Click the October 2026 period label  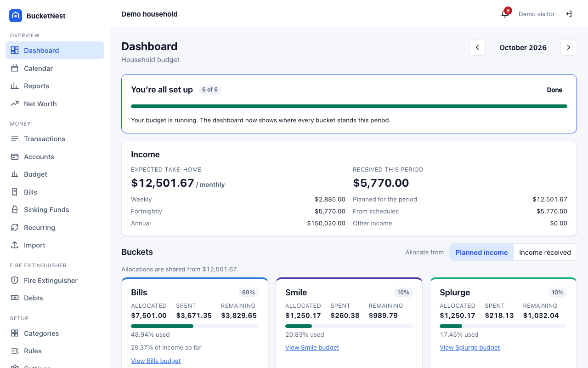click(523, 47)
